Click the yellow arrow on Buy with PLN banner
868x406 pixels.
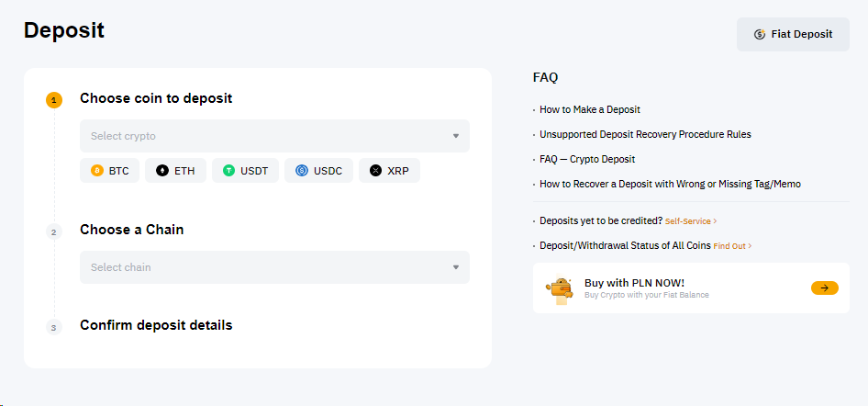(824, 288)
